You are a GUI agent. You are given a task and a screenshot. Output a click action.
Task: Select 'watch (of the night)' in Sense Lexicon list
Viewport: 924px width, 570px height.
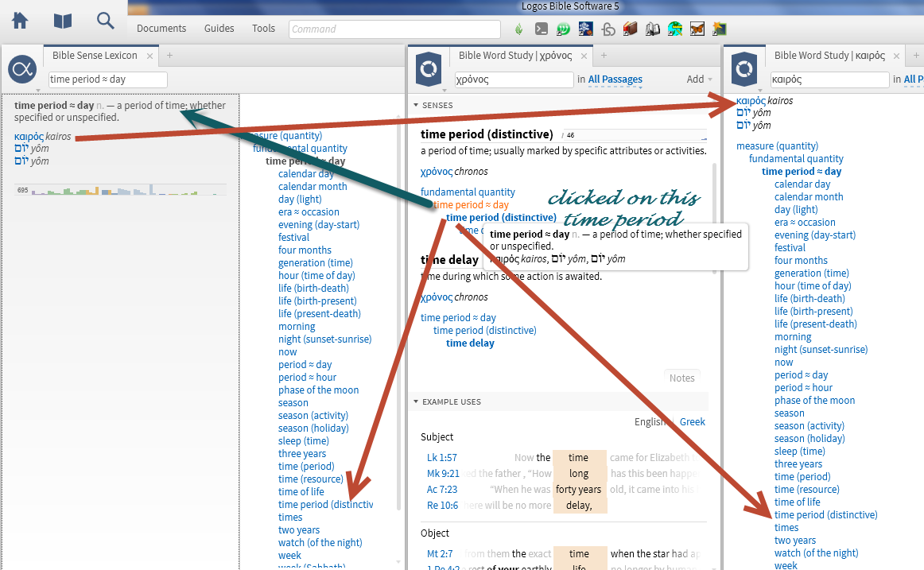pos(320,543)
